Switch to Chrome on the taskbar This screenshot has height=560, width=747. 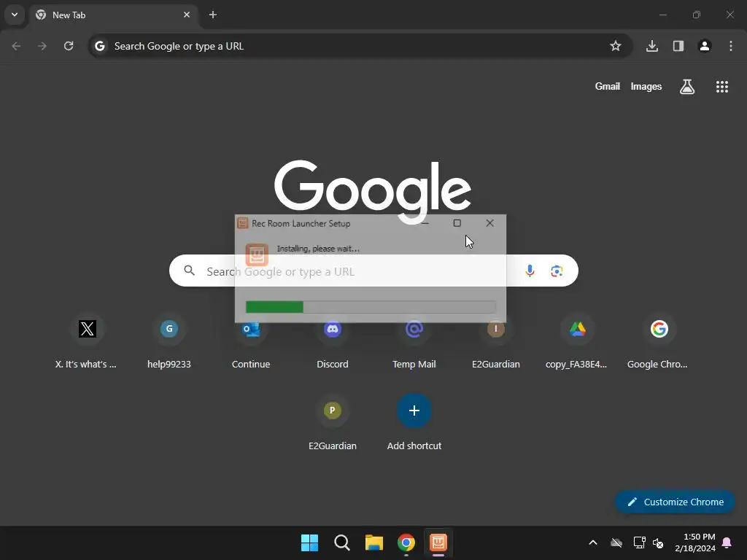coord(406,542)
